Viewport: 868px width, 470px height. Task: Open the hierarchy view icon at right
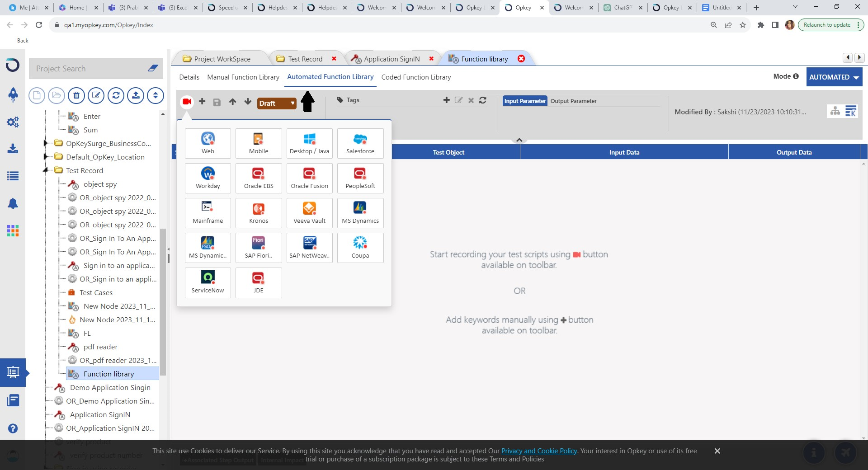pyautogui.click(x=835, y=111)
